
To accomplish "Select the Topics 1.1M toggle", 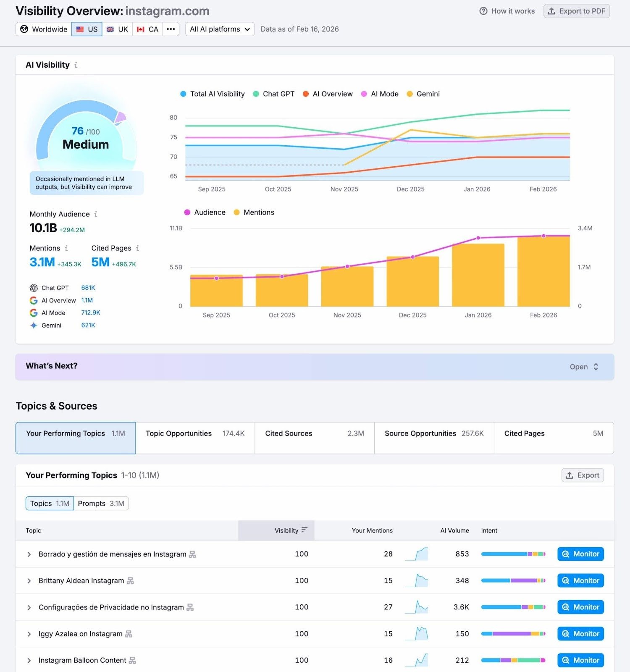I will (x=50, y=504).
